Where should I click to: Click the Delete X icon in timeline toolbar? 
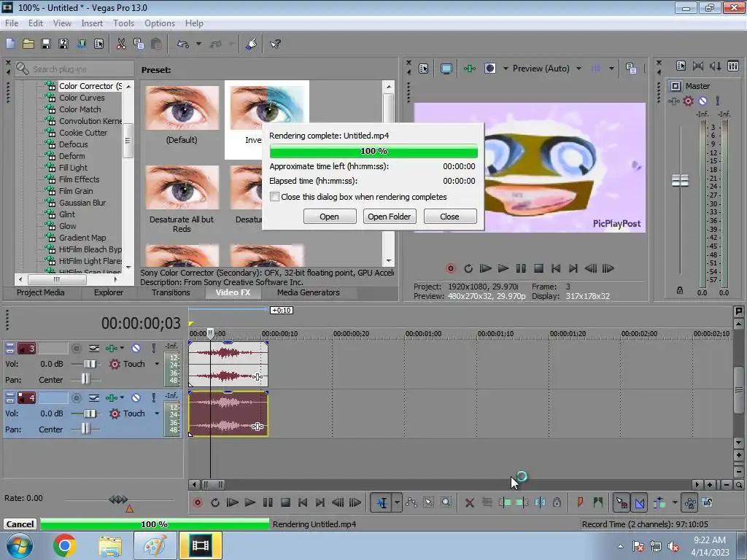469,502
